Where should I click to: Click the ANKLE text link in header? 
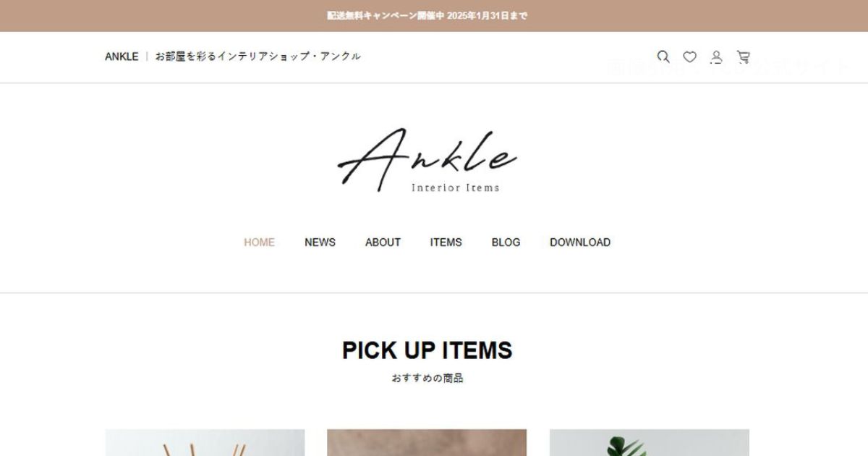pyautogui.click(x=122, y=56)
